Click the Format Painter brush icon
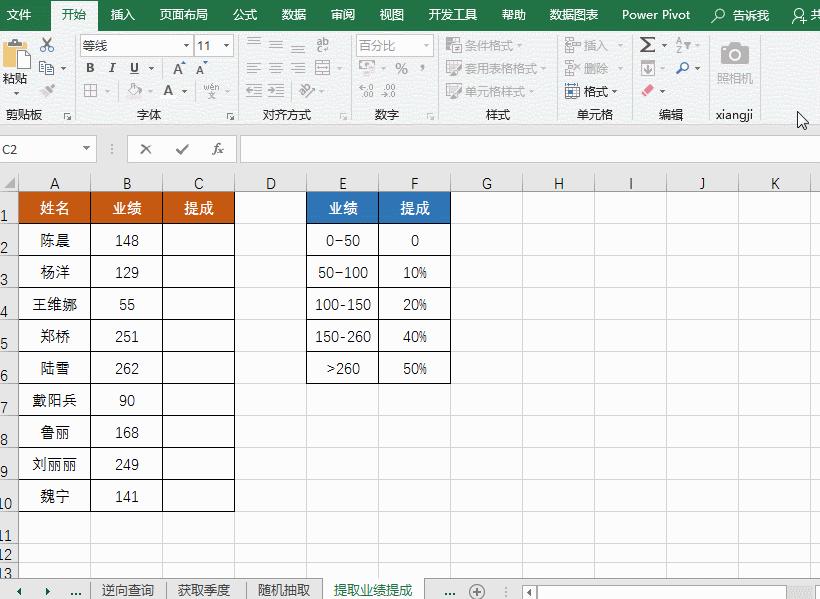This screenshot has height=599, width=820. point(47,89)
